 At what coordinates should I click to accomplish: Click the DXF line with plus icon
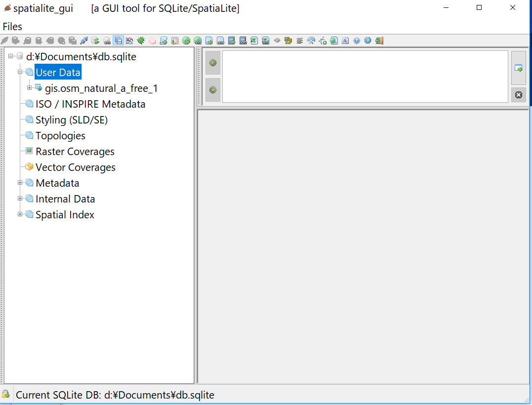[323, 40]
